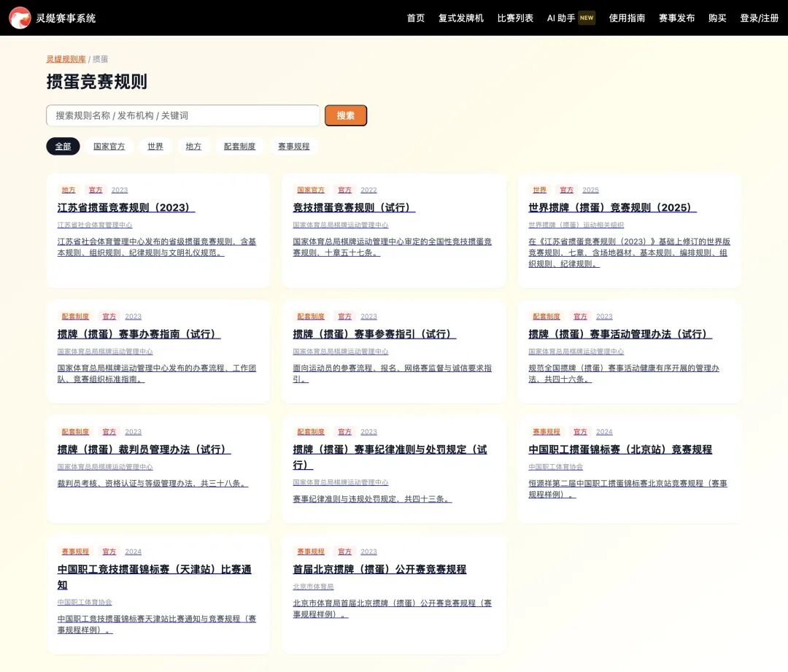The image size is (788, 672).
Task: Click the 地方 tag on the 江苏省 card
Action: point(69,190)
